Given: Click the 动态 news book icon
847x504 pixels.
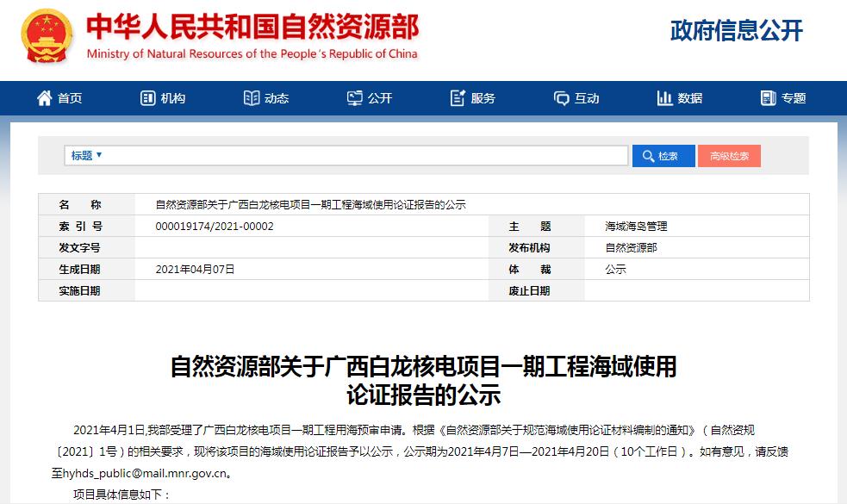Looking at the screenshot, I should click(x=252, y=98).
